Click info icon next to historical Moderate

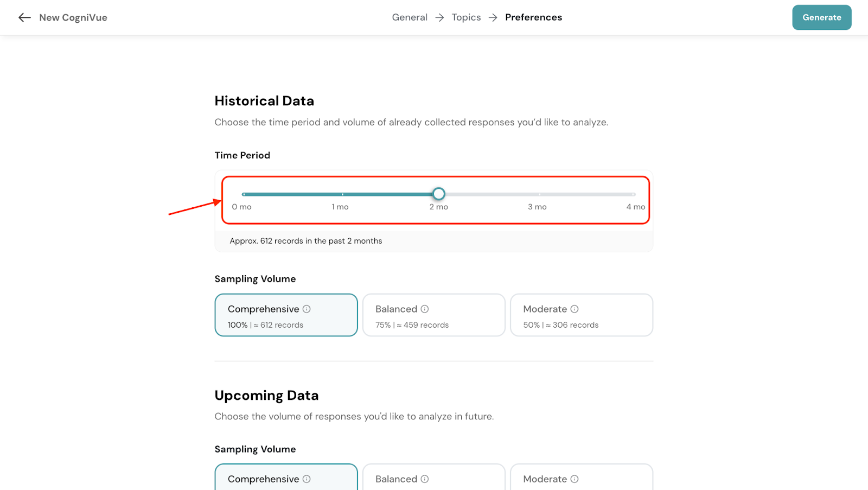(x=575, y=309)
